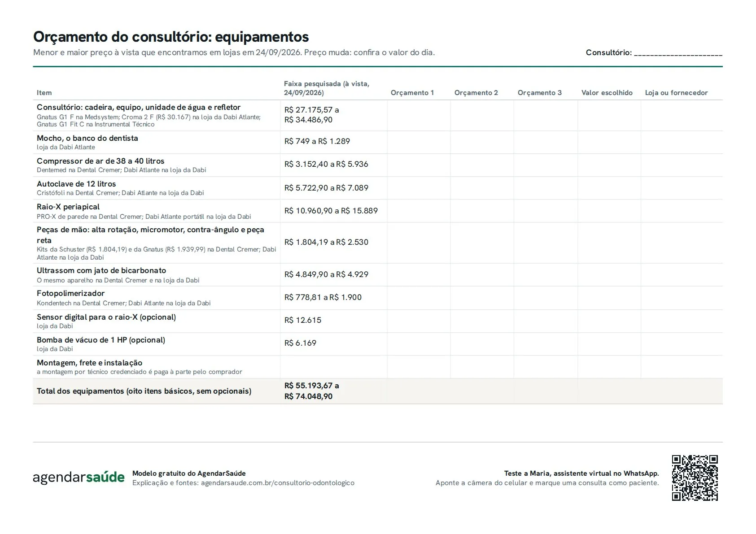Click the Orçamento 1 cell for Mocho
The width and height of the screenshot is (756, 534).
419,142
